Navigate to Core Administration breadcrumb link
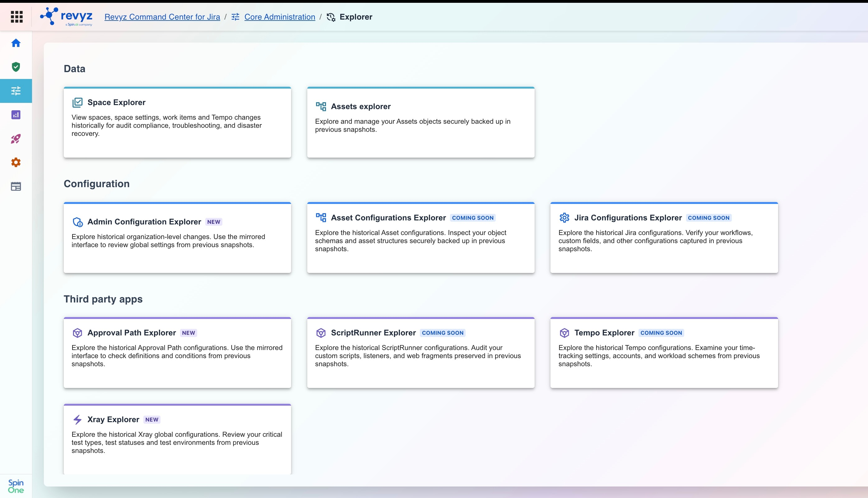Viewport: 868px width, 498px height. (280, 17)
